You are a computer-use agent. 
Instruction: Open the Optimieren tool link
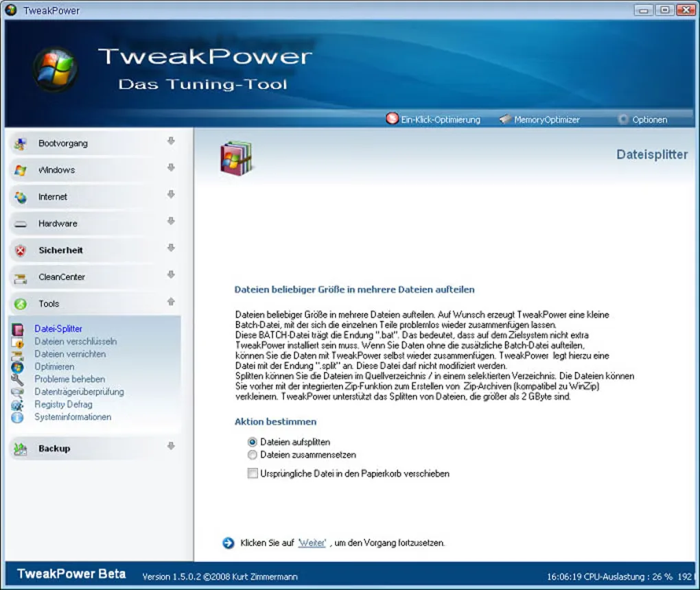tap(54, 367)
